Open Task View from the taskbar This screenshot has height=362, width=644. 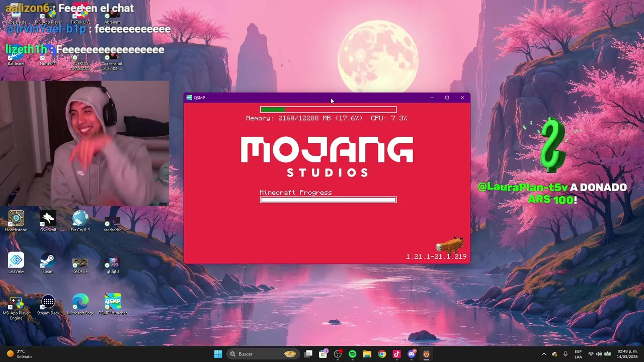308,354
